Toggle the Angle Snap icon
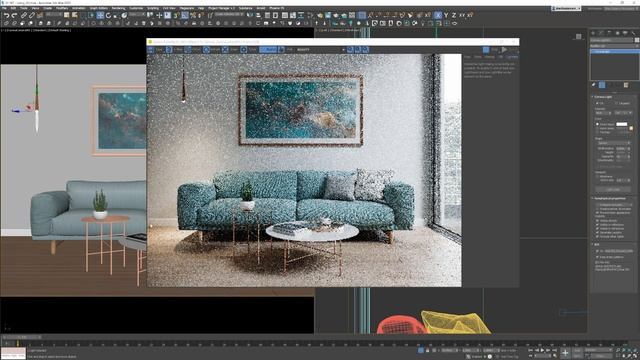The width and height of the screenshot is (640, 360). (184, 15)
